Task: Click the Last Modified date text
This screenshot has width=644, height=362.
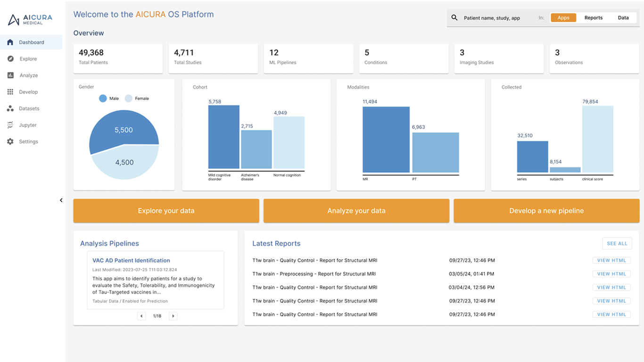Action: coord(135,270)
